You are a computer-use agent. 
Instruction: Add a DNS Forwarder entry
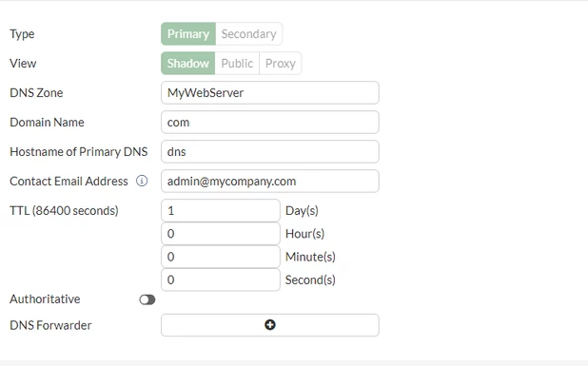pyautogui.click(x=270, y=325)
